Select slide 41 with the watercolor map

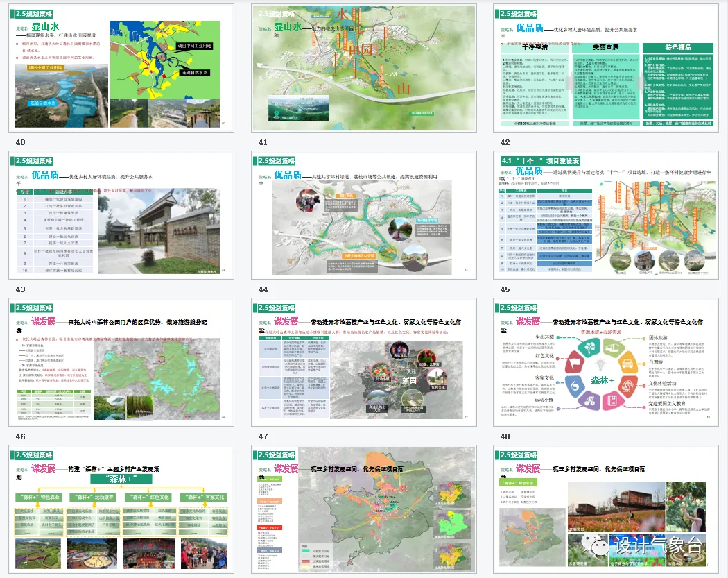pos(364,68)
